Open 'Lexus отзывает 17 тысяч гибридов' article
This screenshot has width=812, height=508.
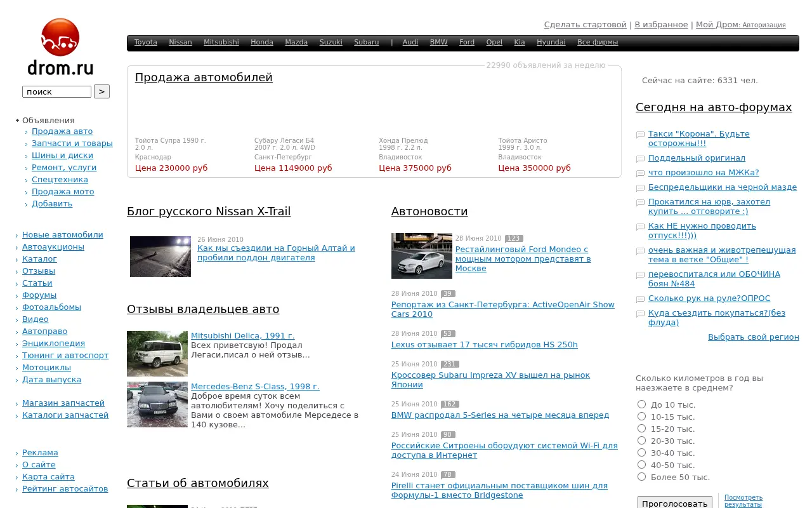point(484,345)
